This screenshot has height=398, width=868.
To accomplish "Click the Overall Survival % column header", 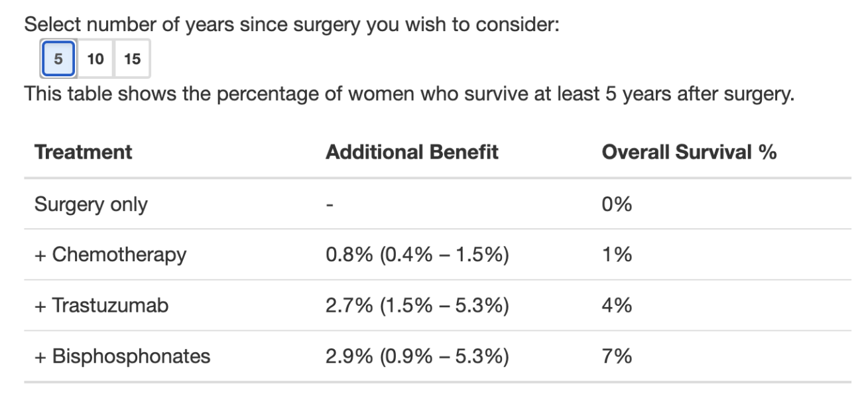I will click(x=688, y=152).
